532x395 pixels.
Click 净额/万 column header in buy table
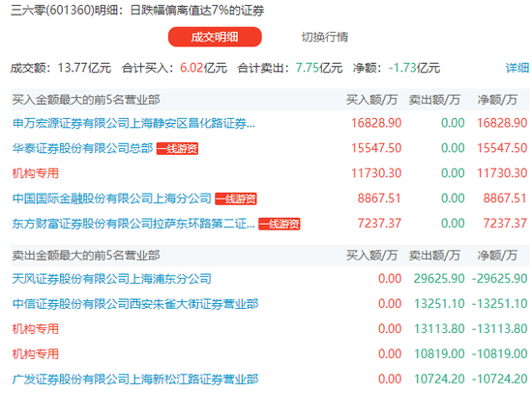tap(497, 100)
